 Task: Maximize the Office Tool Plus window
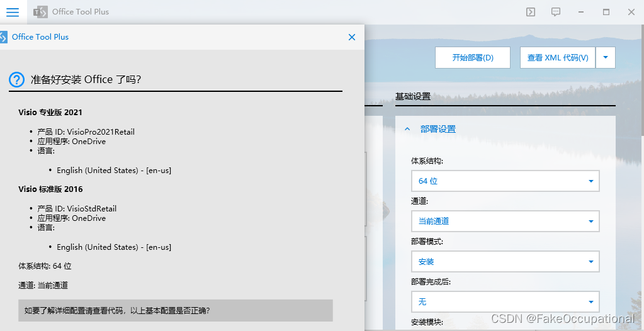pos(606,12)
